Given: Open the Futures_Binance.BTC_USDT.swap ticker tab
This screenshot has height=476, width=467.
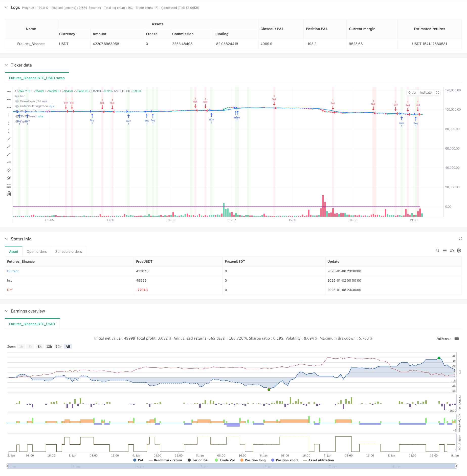Looking at the screenshot, I should coord(37,78).
